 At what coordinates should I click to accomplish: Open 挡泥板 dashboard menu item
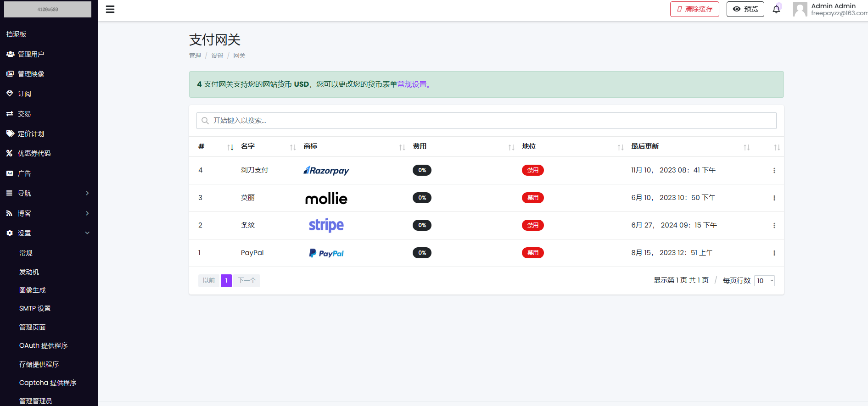click(16, 34)
